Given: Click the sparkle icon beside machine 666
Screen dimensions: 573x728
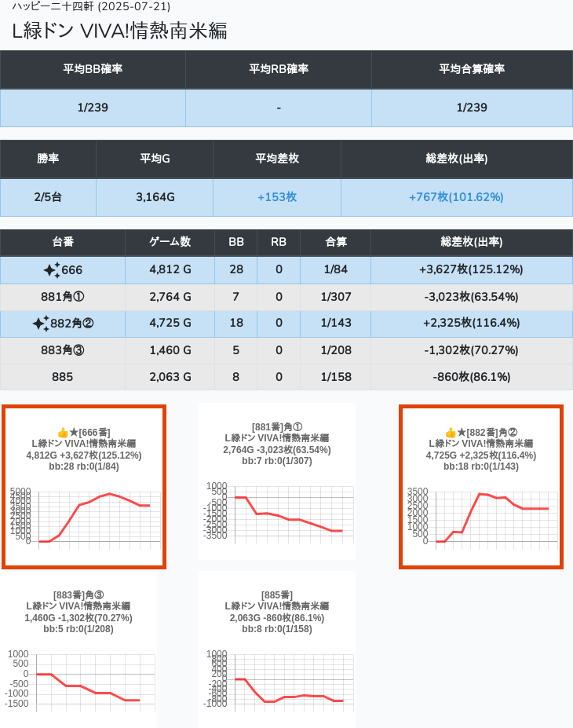Looking at the screenshot, I should tap(52, 270).
